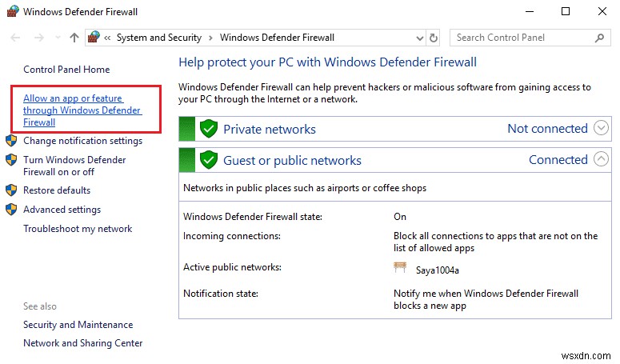
Task: Open Change notification settings
Action: pyautogui.click(x=82, y=141)
